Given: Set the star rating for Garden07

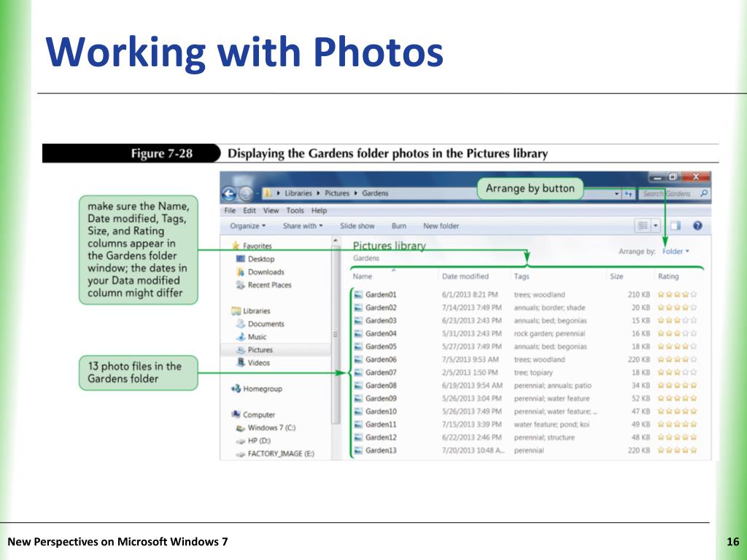Looking at the screenshot, I should [677, 373].
